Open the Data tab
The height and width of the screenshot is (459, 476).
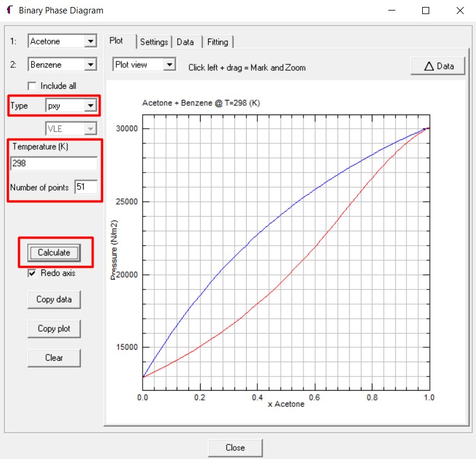[x=185, y=42]
